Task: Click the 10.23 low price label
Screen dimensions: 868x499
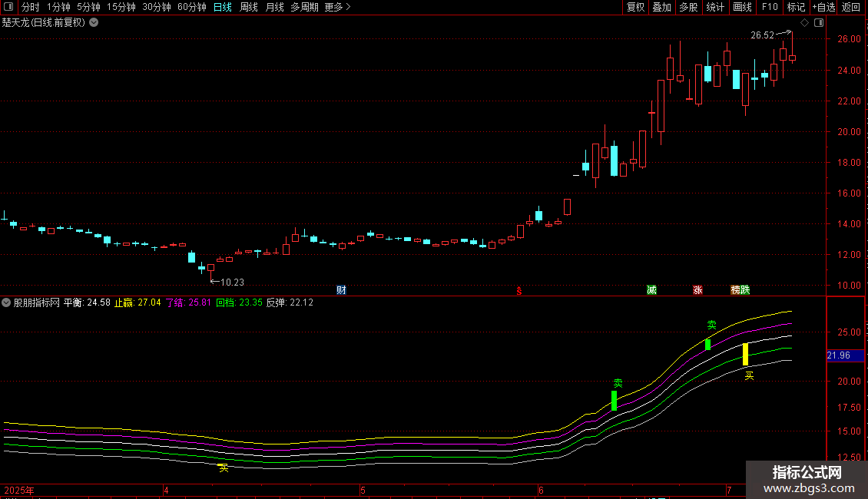Action: [x=232, y=283]
